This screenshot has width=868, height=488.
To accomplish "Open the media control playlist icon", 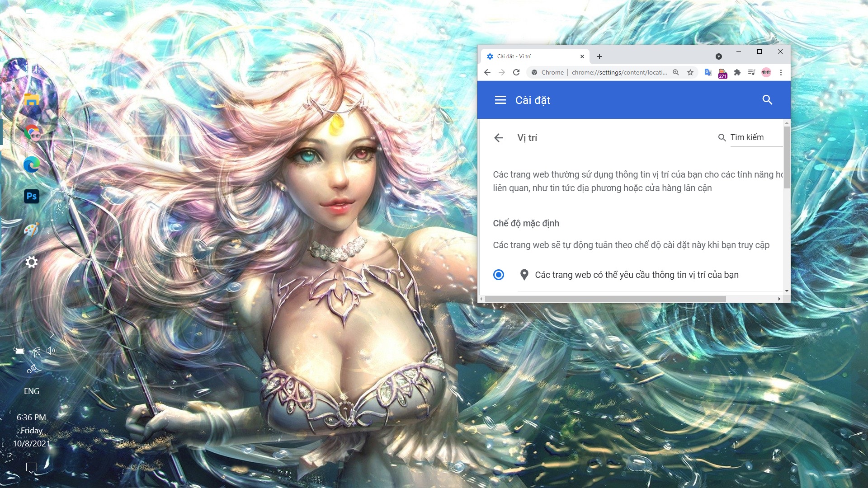I will pyautogui.click(x=752, y=72).
